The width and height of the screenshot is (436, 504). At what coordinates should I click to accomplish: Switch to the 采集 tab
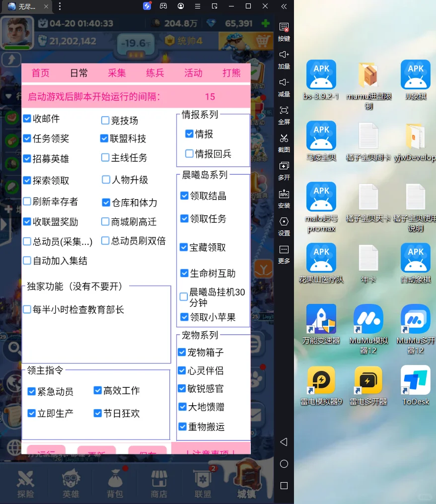116,72
